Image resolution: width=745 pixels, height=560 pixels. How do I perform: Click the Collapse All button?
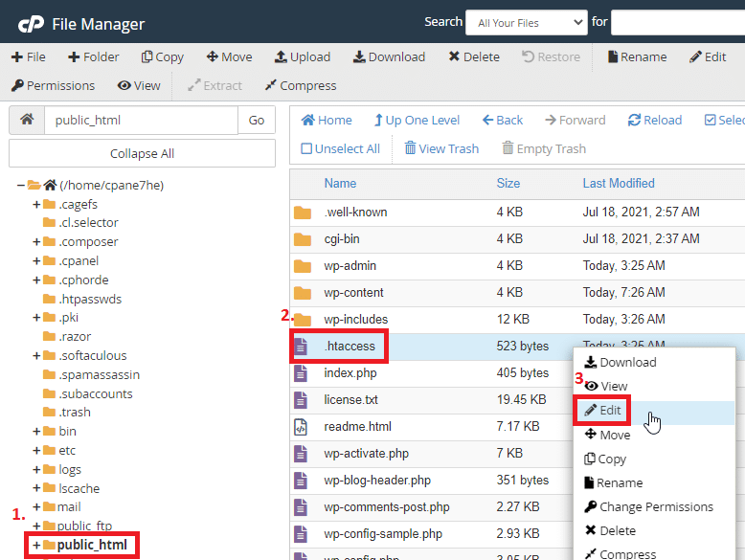142,153
